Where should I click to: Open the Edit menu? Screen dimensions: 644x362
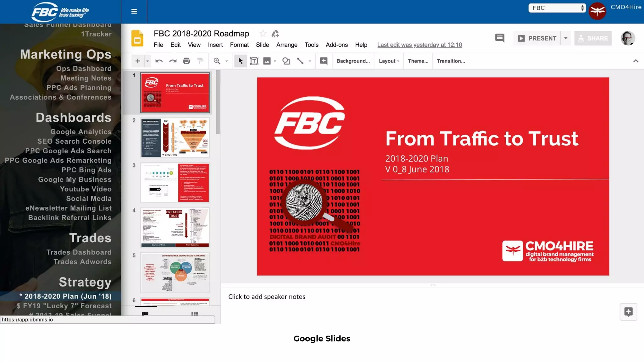175,45
